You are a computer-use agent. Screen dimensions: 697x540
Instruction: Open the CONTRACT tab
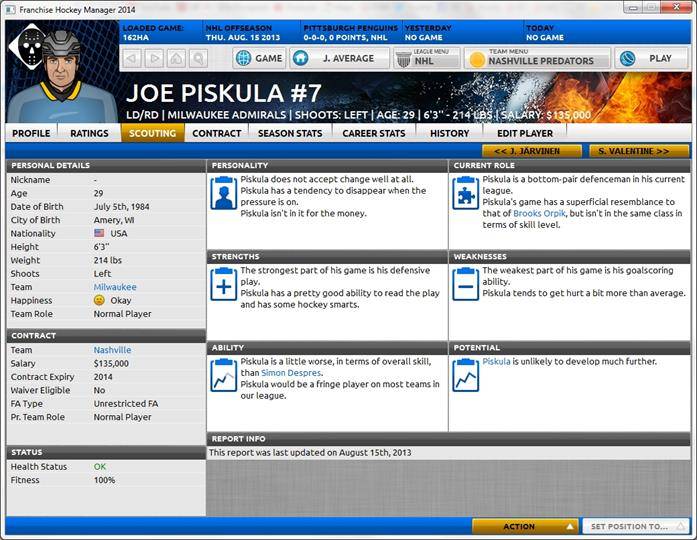coord(216,133)
